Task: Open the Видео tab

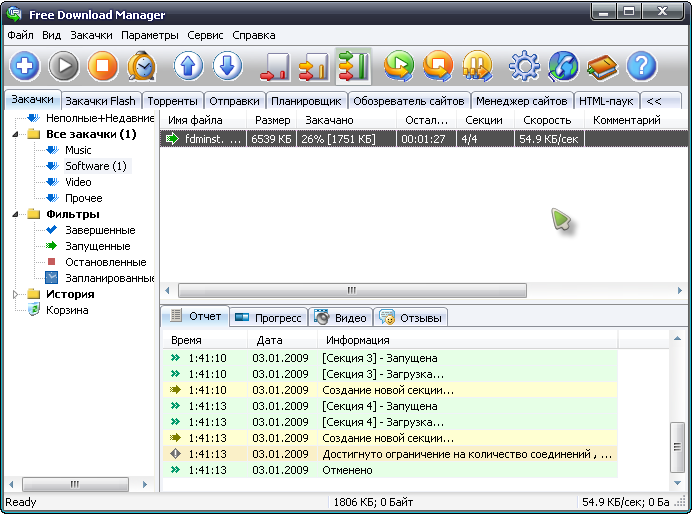Action: click(x=340, y=318)
